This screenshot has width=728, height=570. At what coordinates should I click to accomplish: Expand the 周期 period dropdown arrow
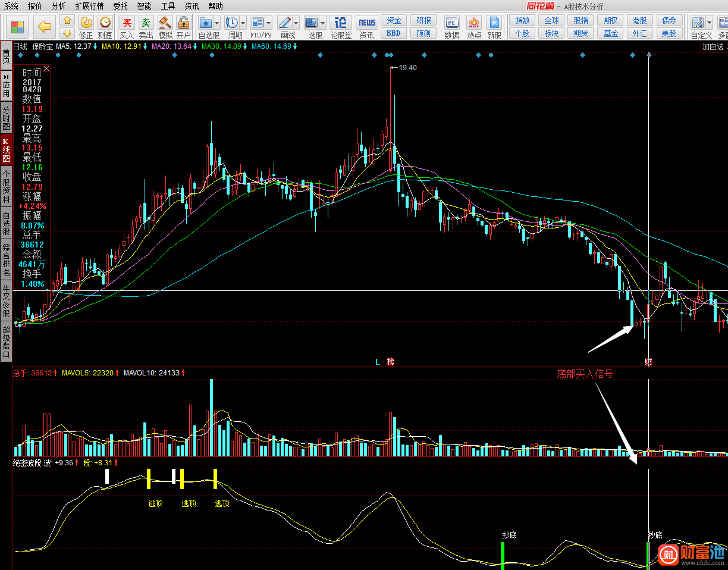point(243,23)
